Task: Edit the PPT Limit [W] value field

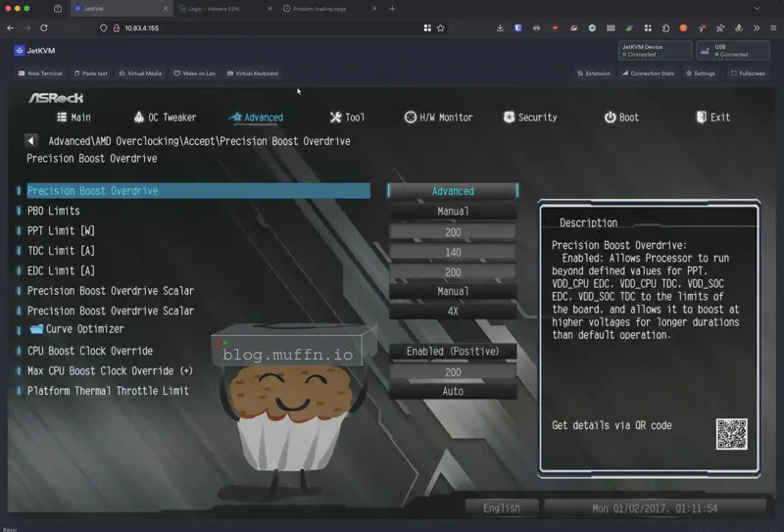Action: (452, 232)
